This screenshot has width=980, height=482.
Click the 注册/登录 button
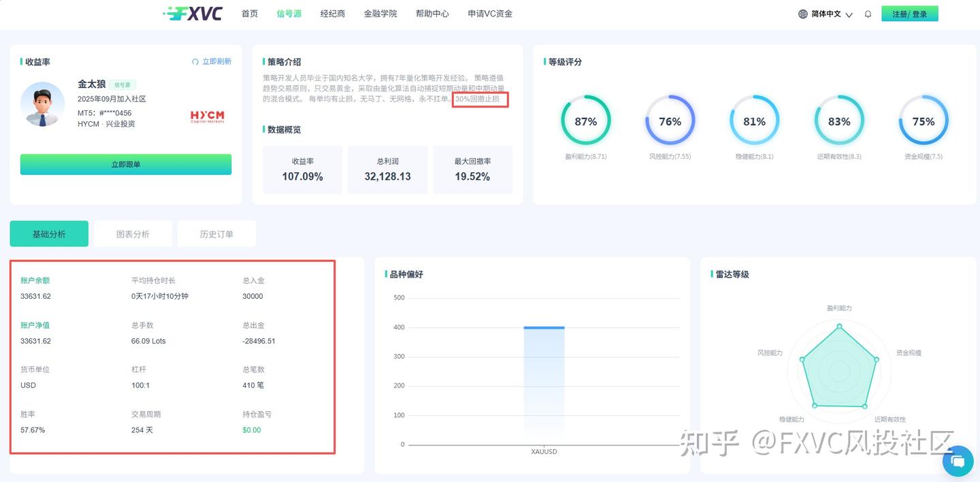click(x=910, y=13)
